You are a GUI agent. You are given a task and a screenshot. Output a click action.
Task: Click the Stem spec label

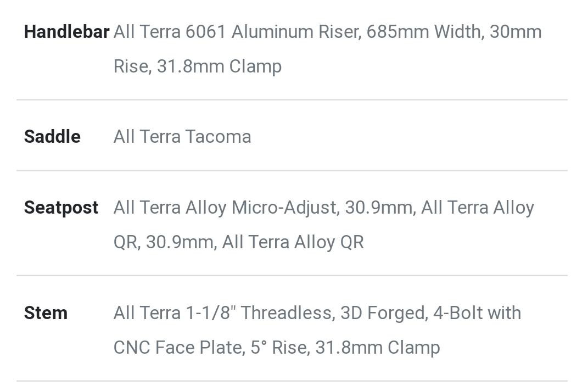(x=46, y=313)
